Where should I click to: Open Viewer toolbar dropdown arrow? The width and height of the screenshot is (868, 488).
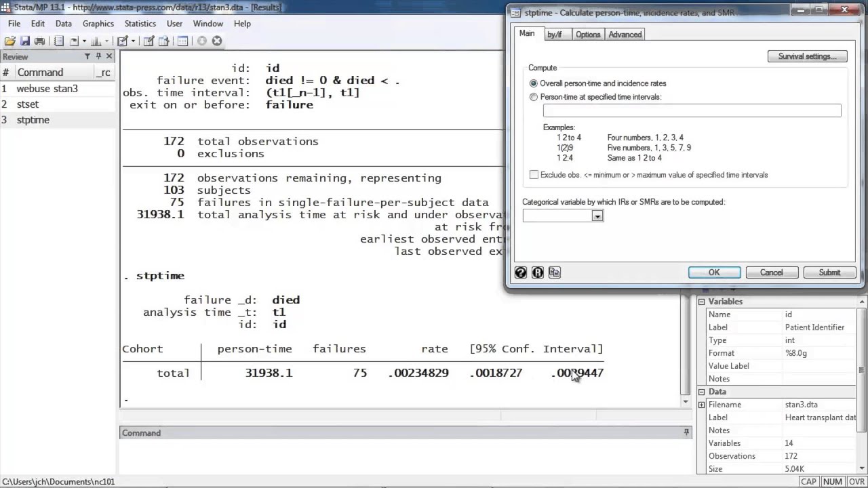point(83,41)
